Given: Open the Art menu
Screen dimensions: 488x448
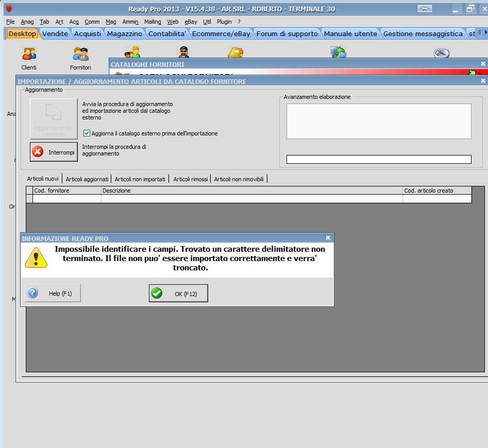Looking at the screenshot, I should tap(59, 22).
